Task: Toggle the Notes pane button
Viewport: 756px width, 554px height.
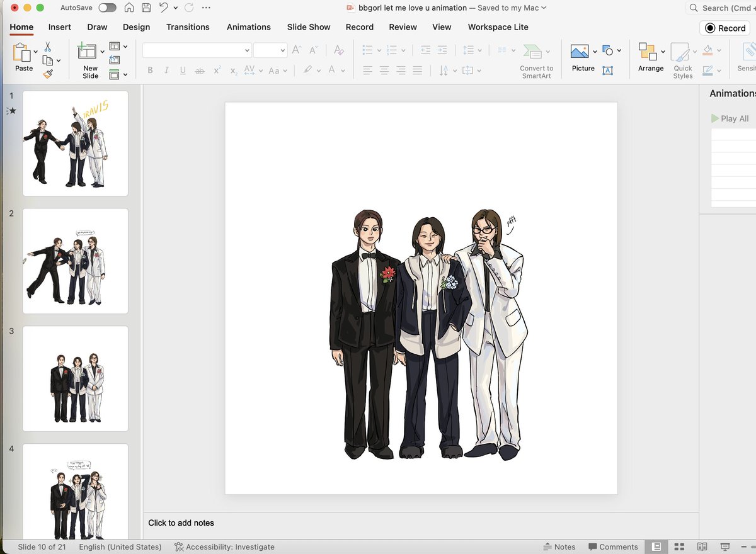Action: click(559, 546)
